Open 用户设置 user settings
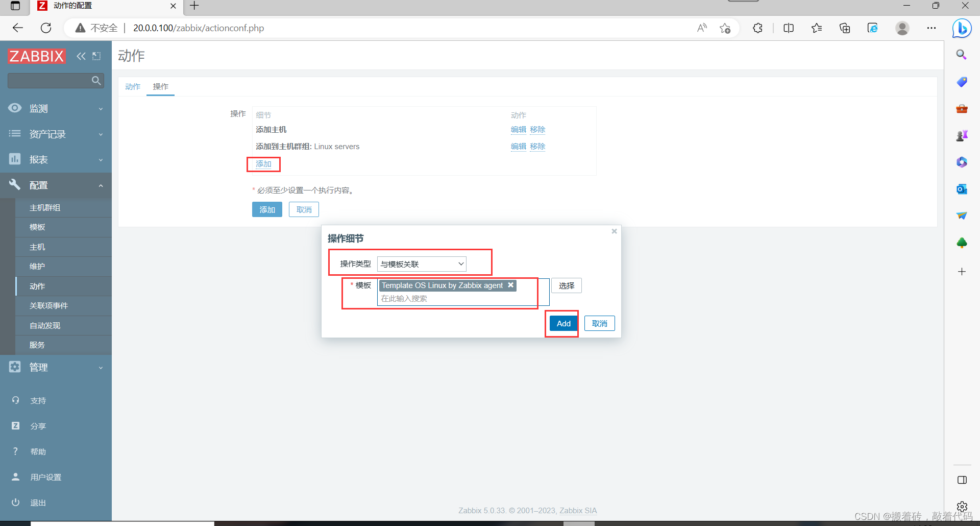Viewport: 980px width, 526px height. click(45, 477)
